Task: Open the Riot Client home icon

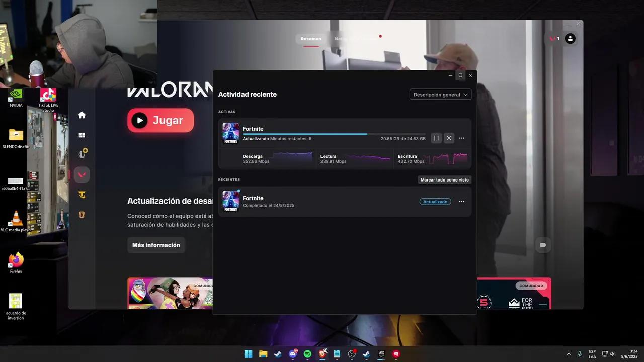Action: (x=82, y=115)
